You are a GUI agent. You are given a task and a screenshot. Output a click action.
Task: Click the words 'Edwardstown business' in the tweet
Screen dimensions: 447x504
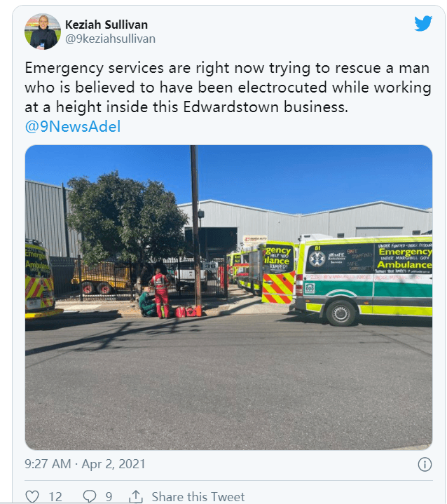[266, 107]
